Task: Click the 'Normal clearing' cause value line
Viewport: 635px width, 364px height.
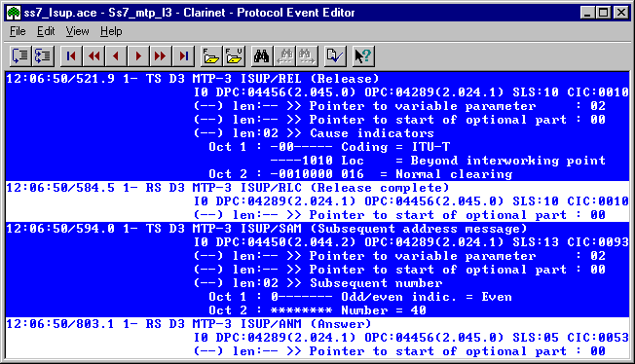Action: pyautogui.click(x=360, y=174)
